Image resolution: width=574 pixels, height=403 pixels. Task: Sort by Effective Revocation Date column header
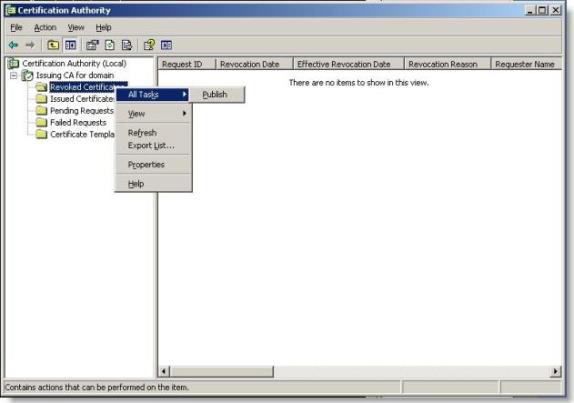348,64
